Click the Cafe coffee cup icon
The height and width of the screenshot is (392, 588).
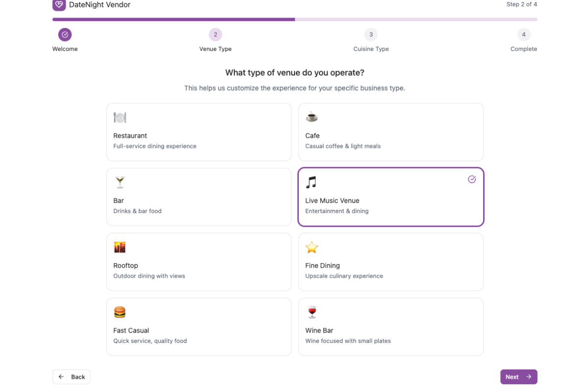[312, 117]
